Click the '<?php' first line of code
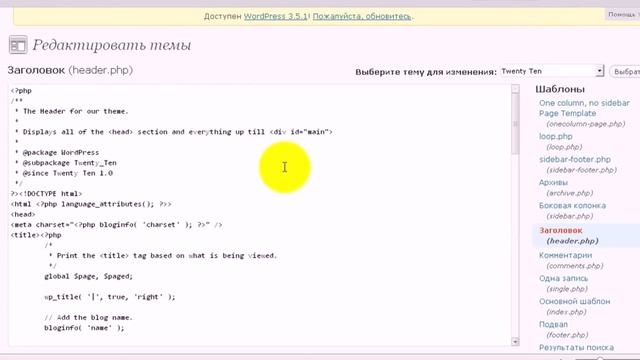 21,91
